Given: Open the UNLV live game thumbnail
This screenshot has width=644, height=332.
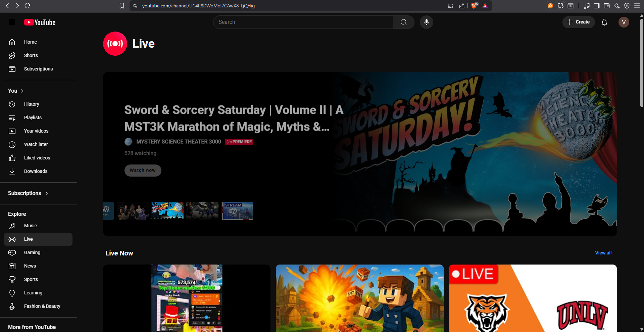Looking at the screenshot, I should coord(533,298).
